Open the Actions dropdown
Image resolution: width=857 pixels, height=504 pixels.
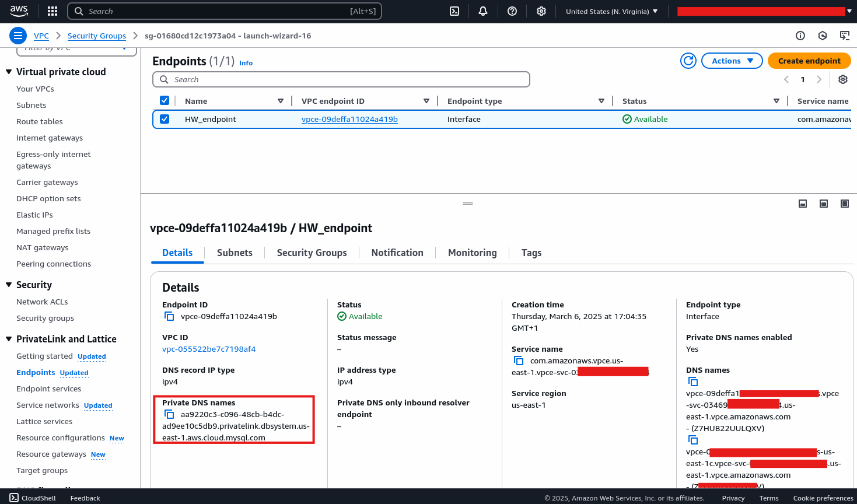click(x=732, y=60)
